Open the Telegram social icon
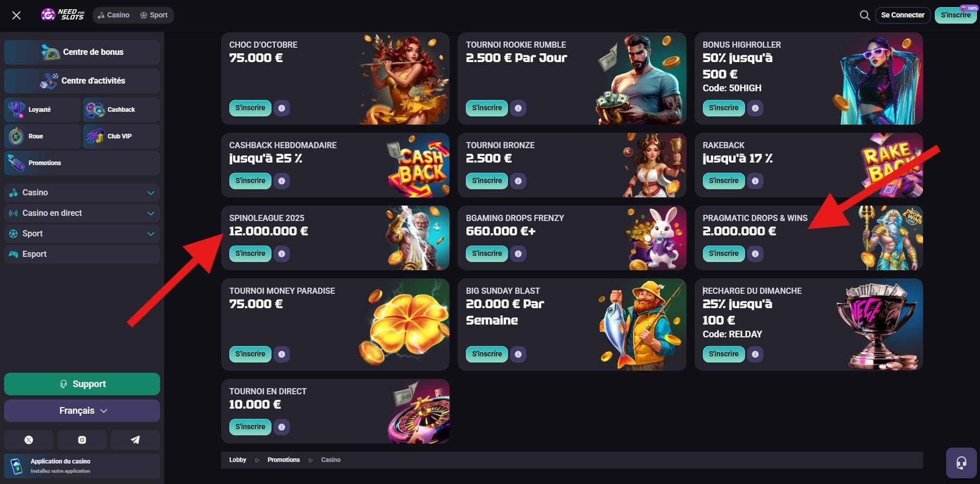Screen dimensions: 980x484 [x=135, y=440]
